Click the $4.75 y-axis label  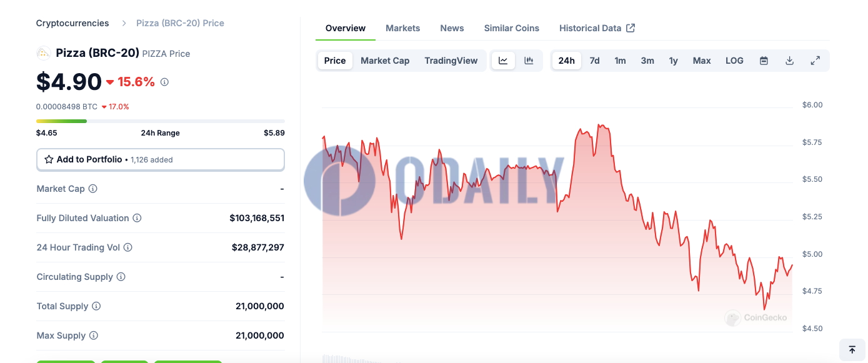[x=812, y=291]
